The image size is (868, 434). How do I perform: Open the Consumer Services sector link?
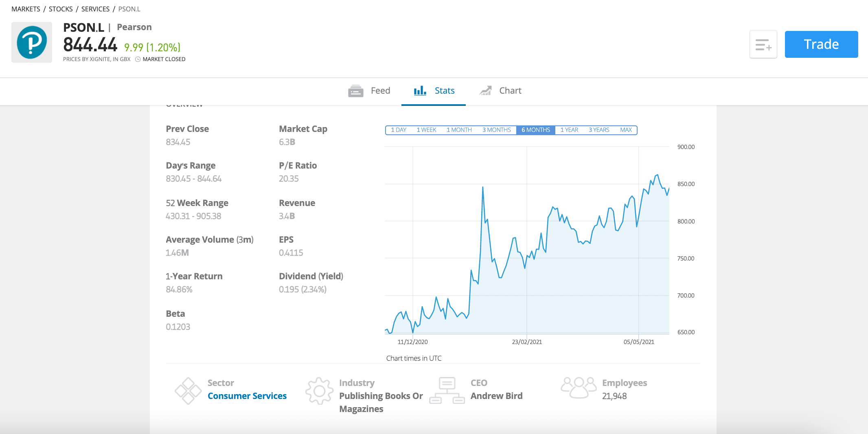click(247, 396)
